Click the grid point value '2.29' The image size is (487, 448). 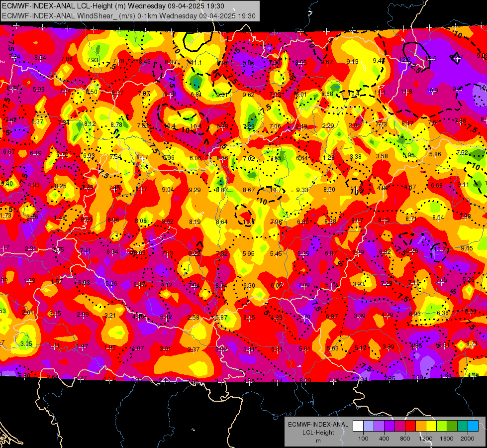click(x=328, y=125)
